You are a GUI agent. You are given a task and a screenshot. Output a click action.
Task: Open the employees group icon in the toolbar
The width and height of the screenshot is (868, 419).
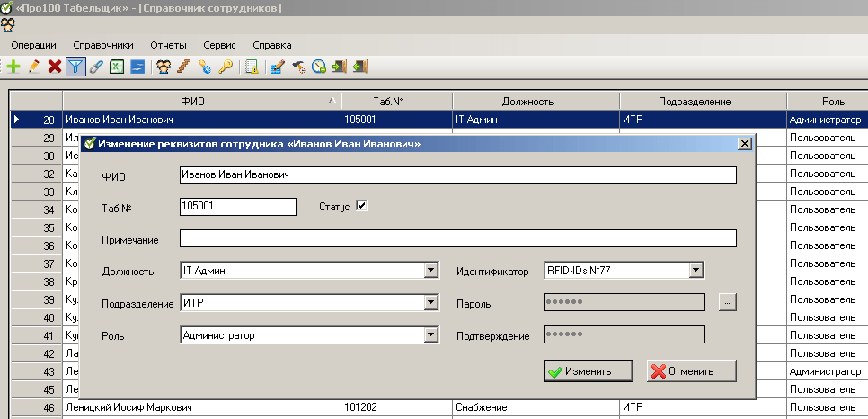pyautogui.click(x=164, y=67)
